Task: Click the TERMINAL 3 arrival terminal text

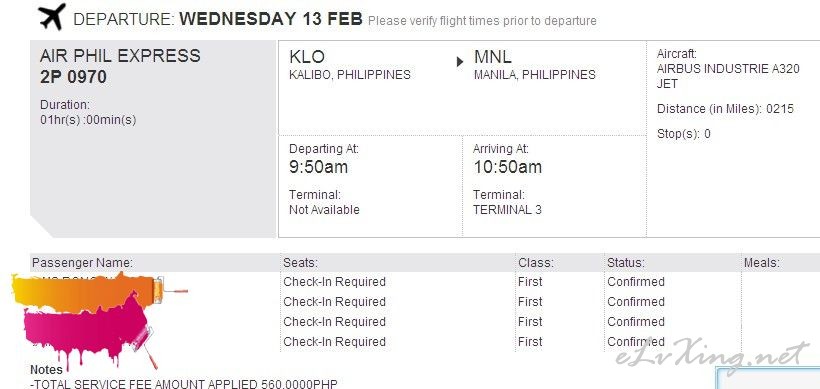Action: (507, 210)
